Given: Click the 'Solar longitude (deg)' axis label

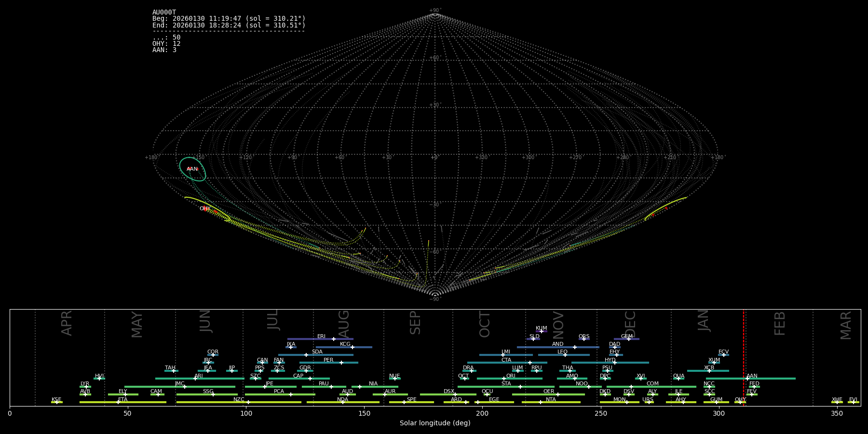Looking at the screenshot, I should point(435,423).
